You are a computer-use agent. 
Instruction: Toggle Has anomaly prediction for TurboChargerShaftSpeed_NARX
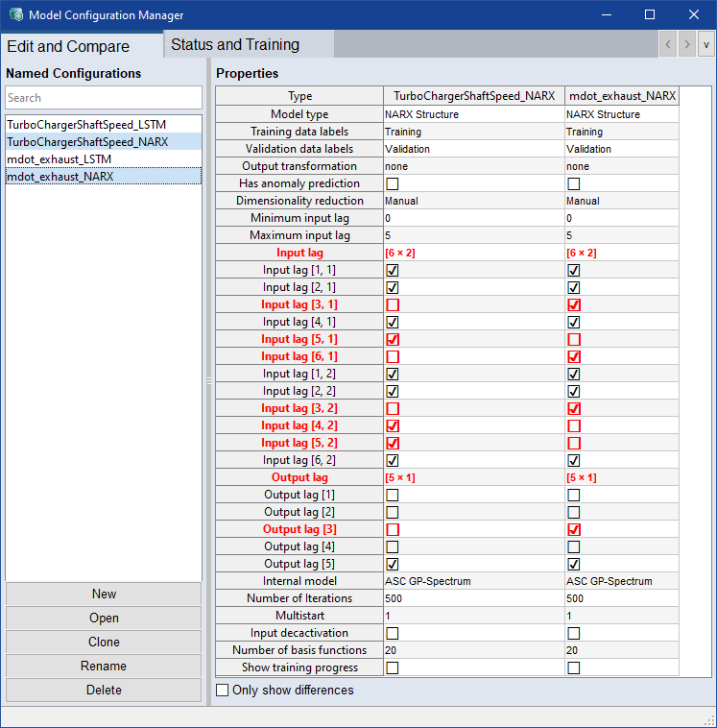392,183
